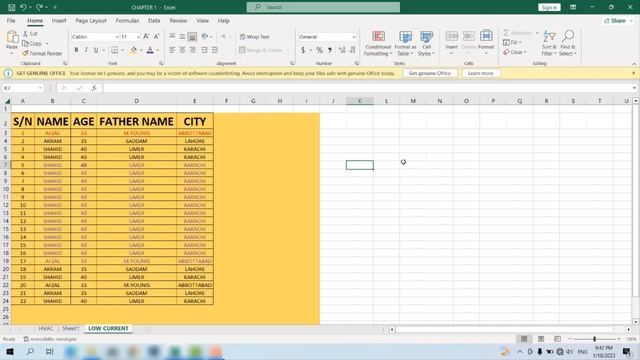Click the Top Align icon
The image size is (640, 360).
(172, 37)
